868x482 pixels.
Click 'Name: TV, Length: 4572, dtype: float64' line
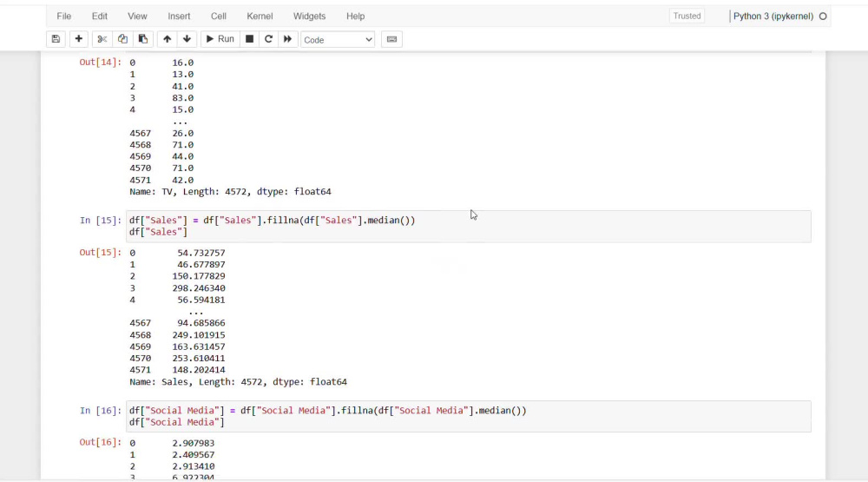pos(230,192)
